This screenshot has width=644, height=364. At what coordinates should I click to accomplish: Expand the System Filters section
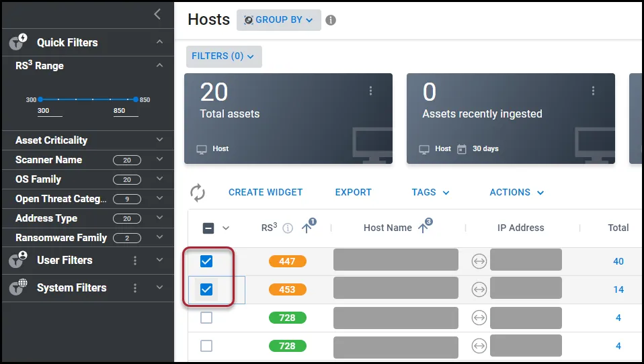[160, 287]
